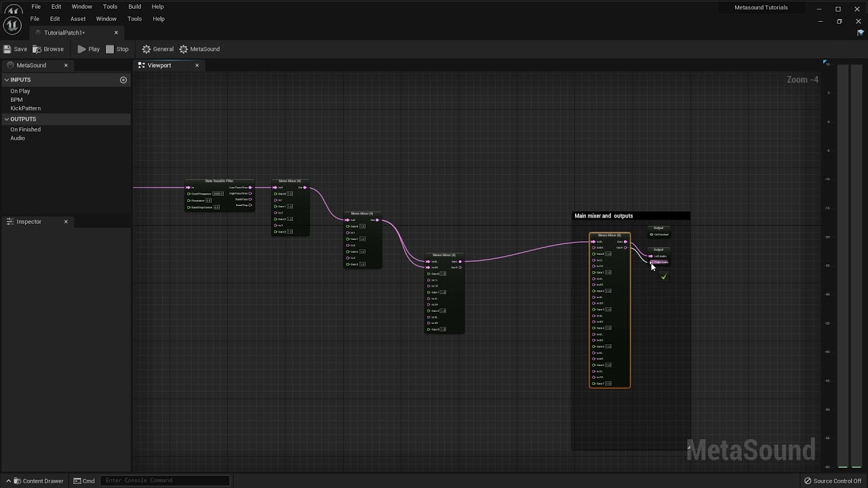868x488 pixels.
Task: Click the Viewport tab graph icon
Action: [142, 65]
